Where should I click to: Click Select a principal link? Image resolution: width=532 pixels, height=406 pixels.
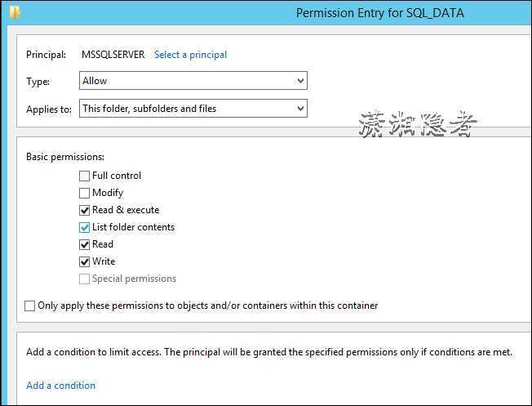(x=190, y=55)
